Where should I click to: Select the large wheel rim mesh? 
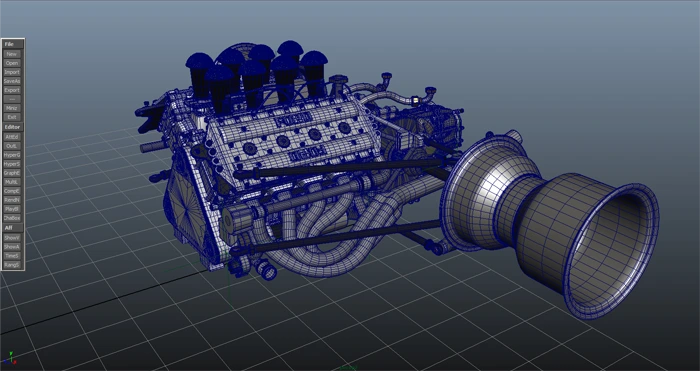tap(549, 225)
